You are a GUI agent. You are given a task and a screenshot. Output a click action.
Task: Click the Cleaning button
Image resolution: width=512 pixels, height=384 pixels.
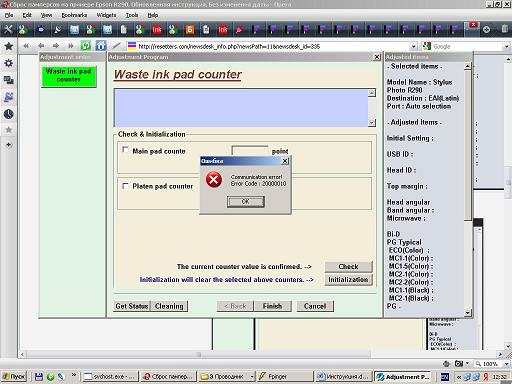[x=169, y=306]
